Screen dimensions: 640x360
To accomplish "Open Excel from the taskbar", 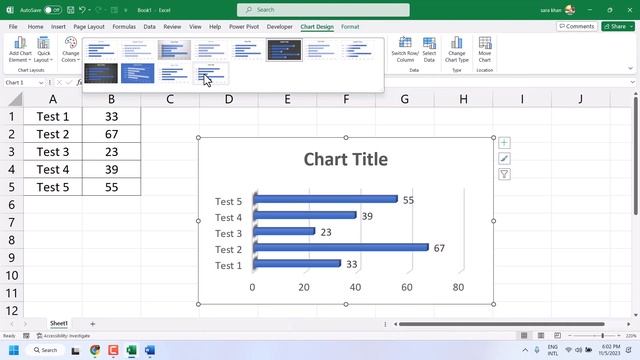I will [x=131, y=350].
